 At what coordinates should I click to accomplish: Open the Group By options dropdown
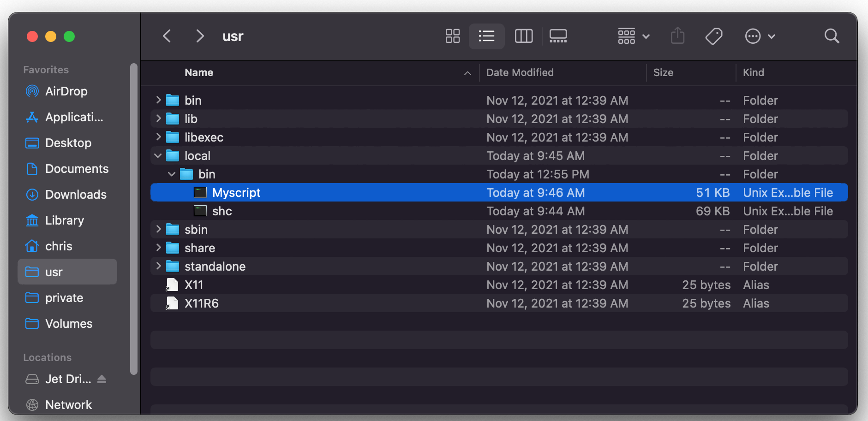[x=634, y=36]
